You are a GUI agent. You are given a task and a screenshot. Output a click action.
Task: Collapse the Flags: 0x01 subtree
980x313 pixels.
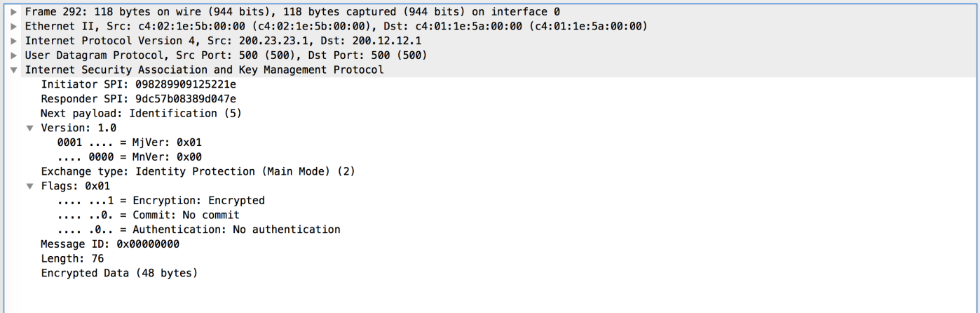tap(29, 186)
